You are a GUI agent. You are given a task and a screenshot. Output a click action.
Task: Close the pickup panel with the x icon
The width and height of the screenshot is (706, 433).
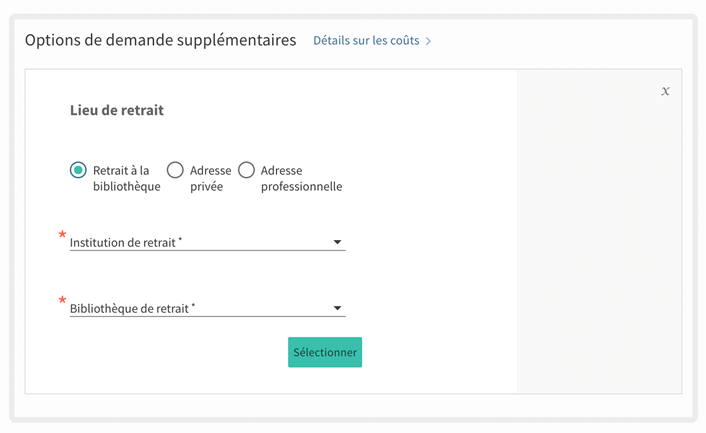coord(666,91)
